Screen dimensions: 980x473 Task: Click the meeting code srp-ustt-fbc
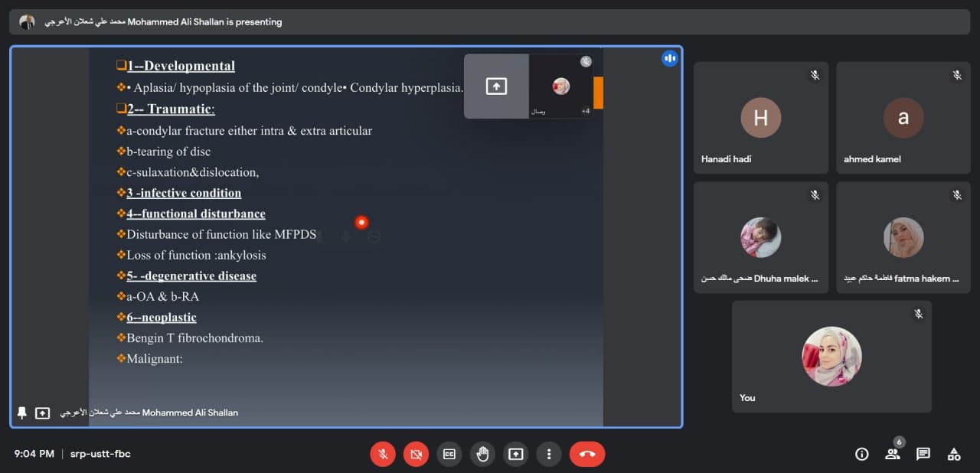click(100, 454)
